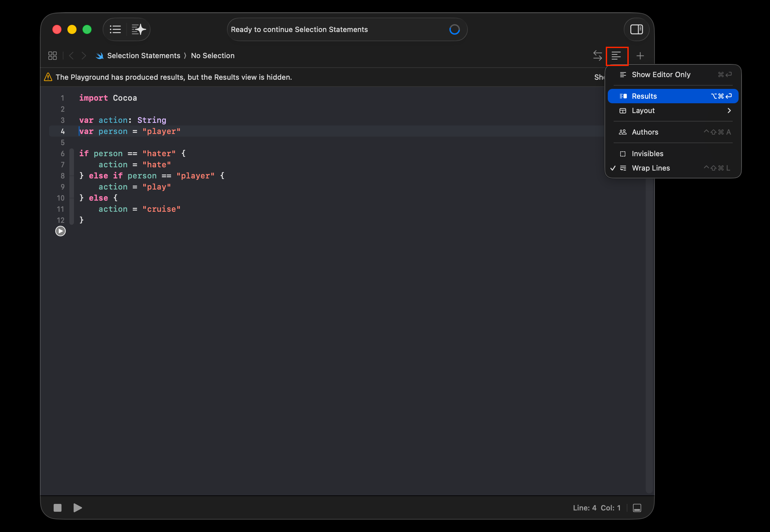Stop playground execution in the bottom bar
Image resolution: width=770 pixels, height=532 pixels.
57,508
